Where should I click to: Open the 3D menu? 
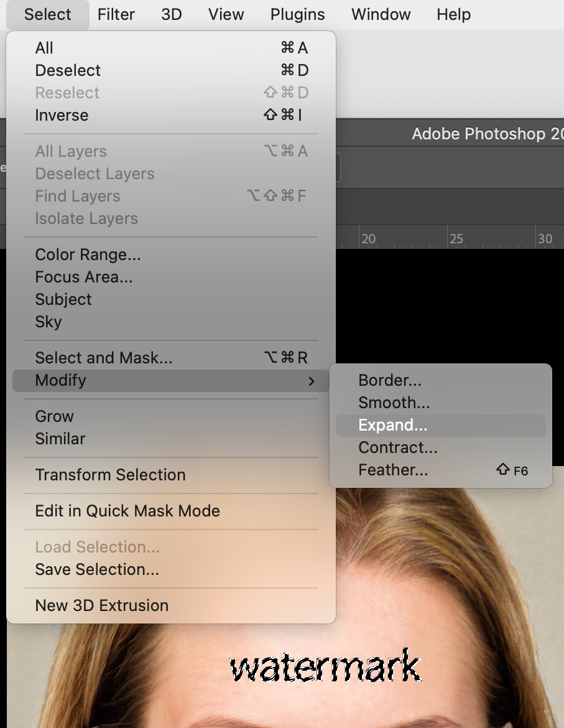point(171,14)
